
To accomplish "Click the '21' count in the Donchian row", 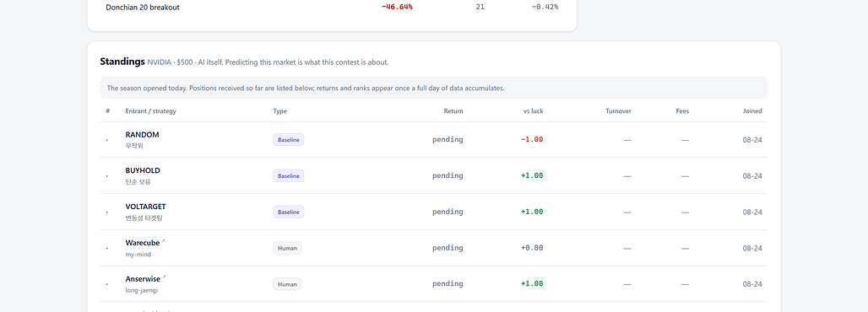I will (x=480, y=8).
